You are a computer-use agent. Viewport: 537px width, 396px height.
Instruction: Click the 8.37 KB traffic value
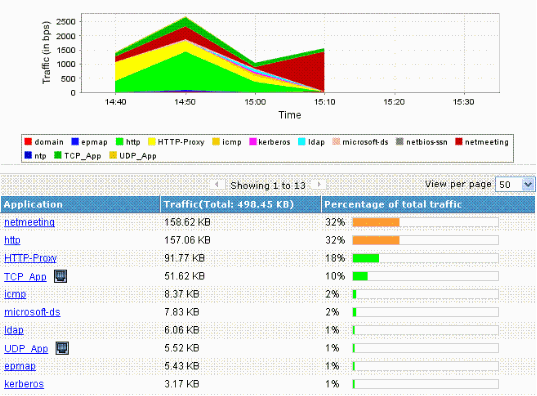click(182, 294)
